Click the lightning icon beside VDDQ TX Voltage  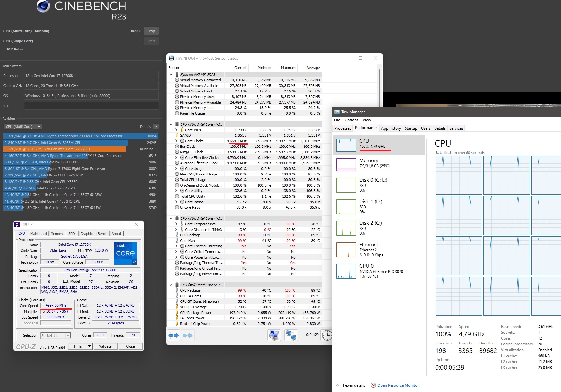pyautogui.click(x=177, y=307)
